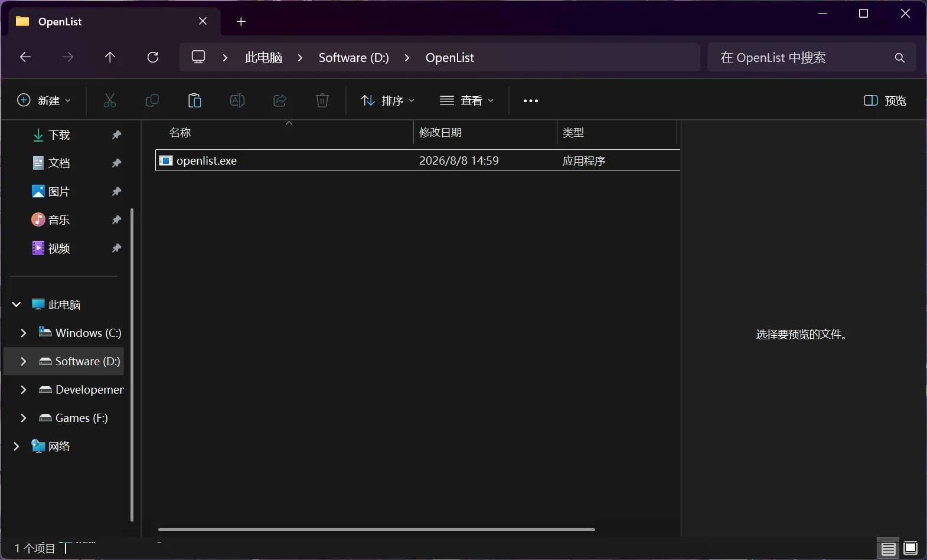This screenshot has height=560, width=927.
Task: Go forward with the forward arrow
Action: [68, 57]
